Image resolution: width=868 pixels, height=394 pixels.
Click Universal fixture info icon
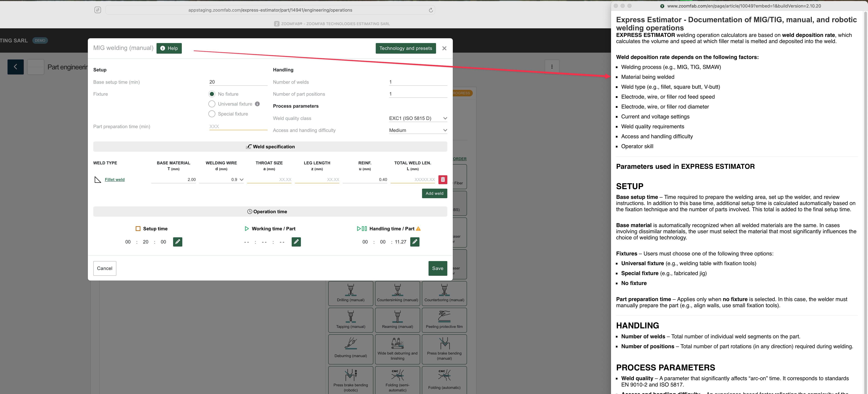257,104
